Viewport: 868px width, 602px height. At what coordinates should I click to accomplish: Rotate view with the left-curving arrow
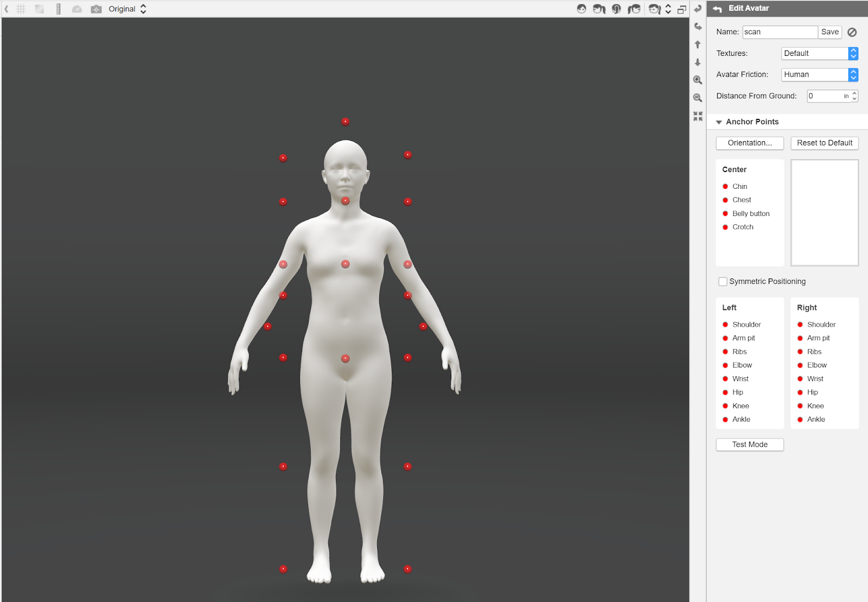click(698, 9)
